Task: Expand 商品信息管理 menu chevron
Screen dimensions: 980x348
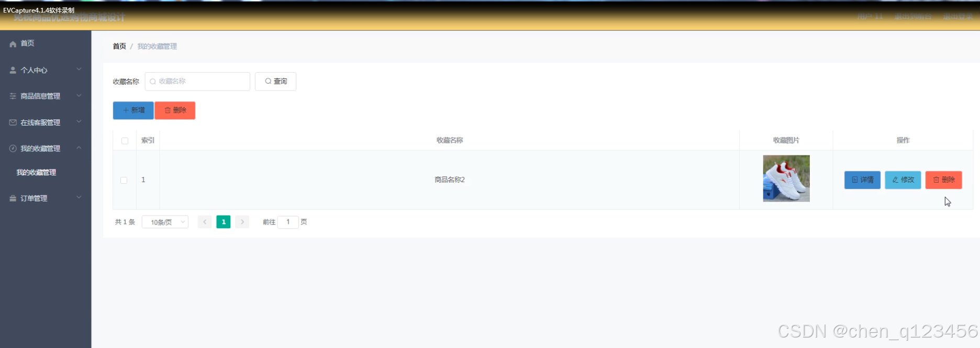Action: click(79, 95)
